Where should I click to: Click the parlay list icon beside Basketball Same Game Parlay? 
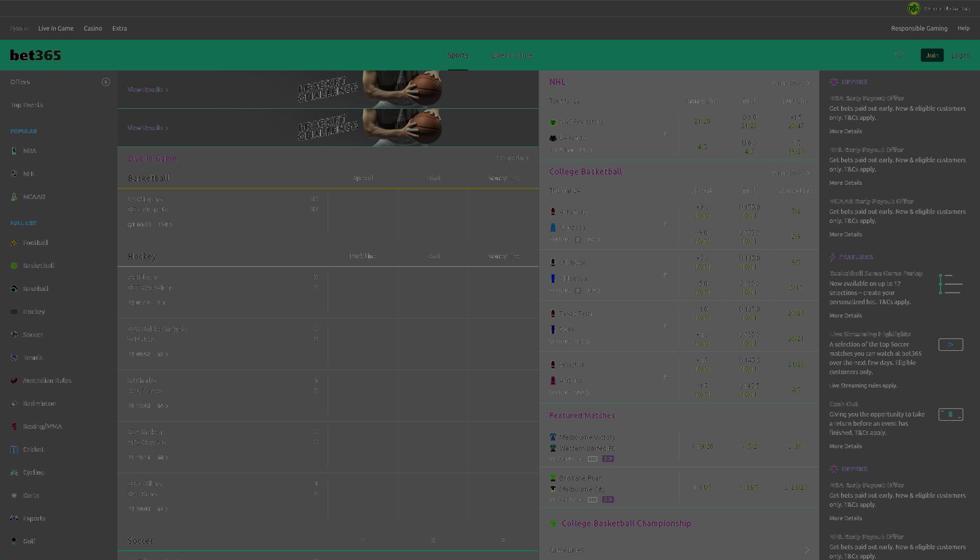(950, 284)
